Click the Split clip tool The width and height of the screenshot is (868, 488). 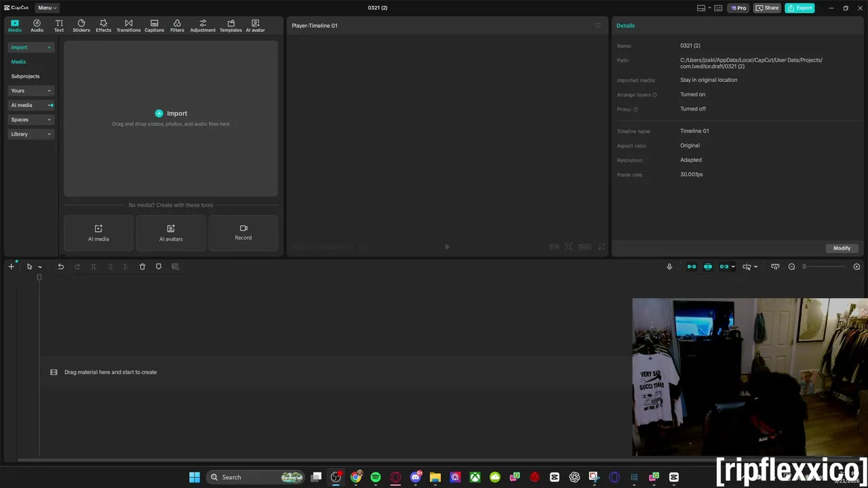(94, 266)
